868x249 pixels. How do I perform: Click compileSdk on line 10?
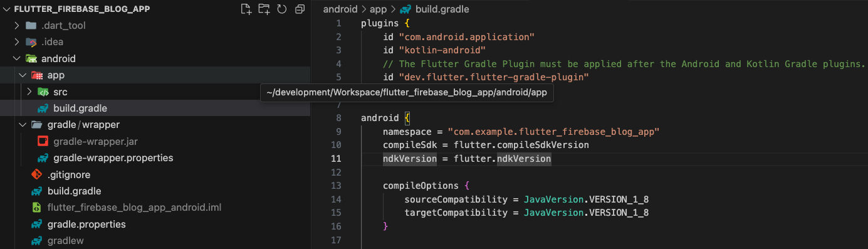pos(407,145)
